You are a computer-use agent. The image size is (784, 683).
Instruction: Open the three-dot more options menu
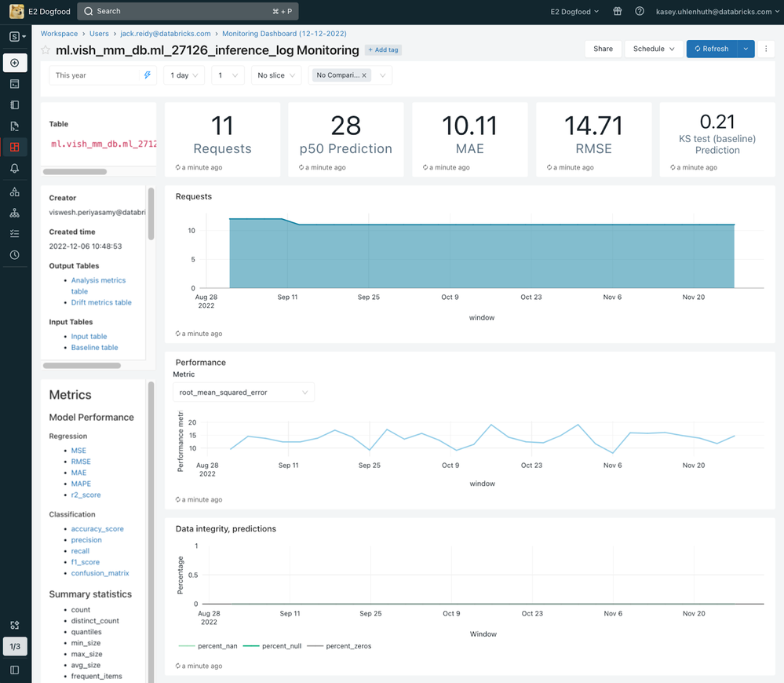766,49
